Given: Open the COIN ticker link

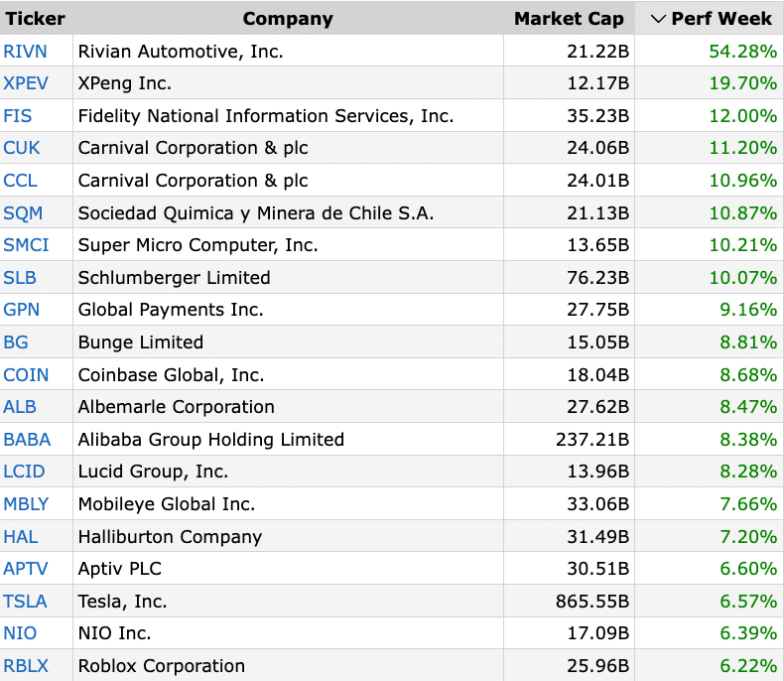Looking at the screenshot, I should click(x=26, y=375).
